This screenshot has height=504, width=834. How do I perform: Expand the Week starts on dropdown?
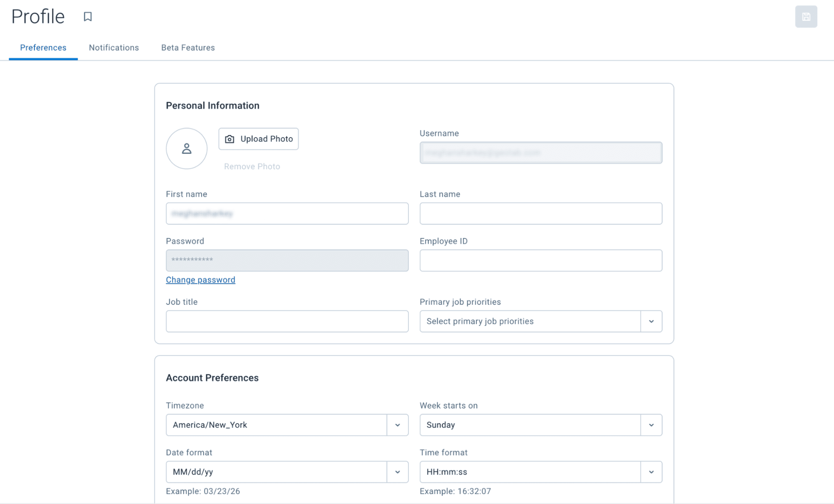click(x=651, y=425)
